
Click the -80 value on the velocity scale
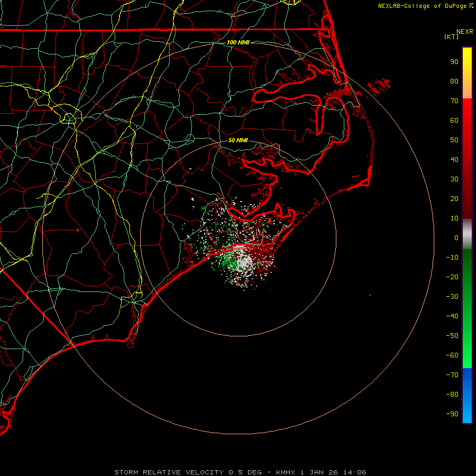[452, 395]
